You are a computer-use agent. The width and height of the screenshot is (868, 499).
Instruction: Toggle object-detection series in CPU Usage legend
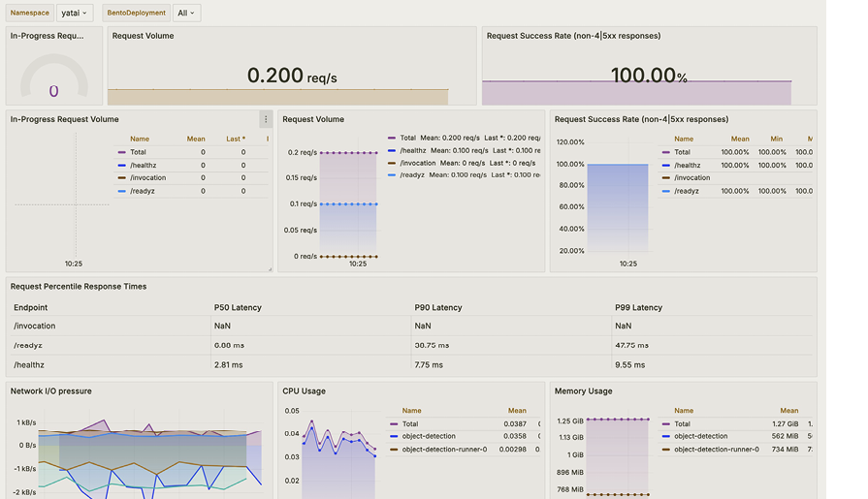[x=429, y=436]
